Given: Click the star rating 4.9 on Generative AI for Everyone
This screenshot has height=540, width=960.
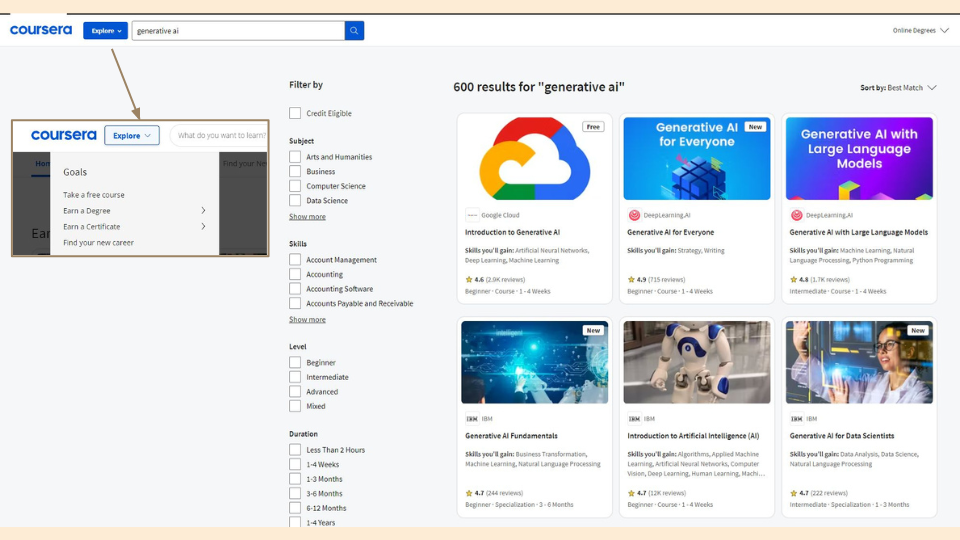Looking at the screenshot, I should pyautogui.click(x=637, y=279).
